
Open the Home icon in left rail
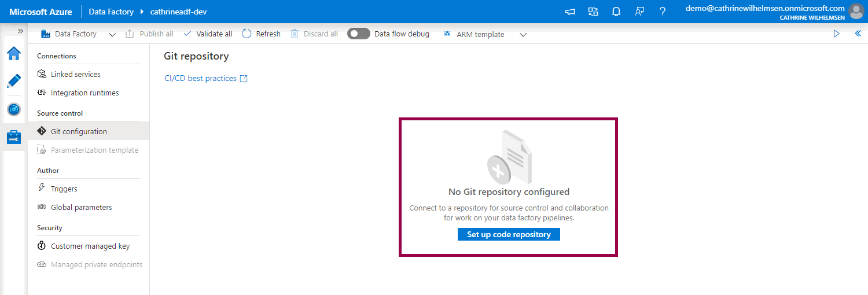14,54
